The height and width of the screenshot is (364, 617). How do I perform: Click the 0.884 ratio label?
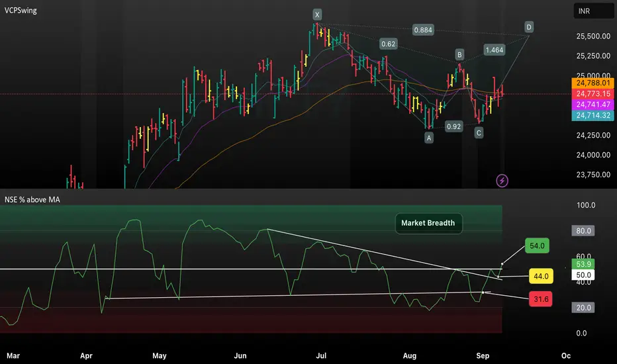(x=423, y=30)
